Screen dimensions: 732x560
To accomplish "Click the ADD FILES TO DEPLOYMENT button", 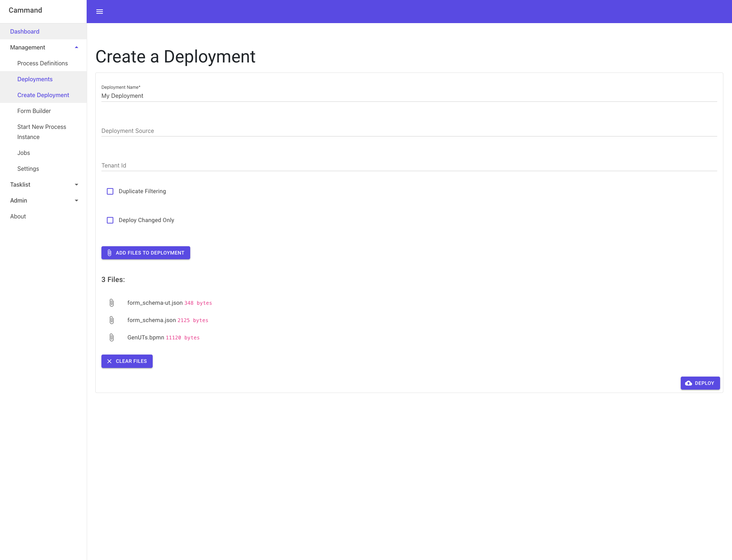I will tap(145, 253).
